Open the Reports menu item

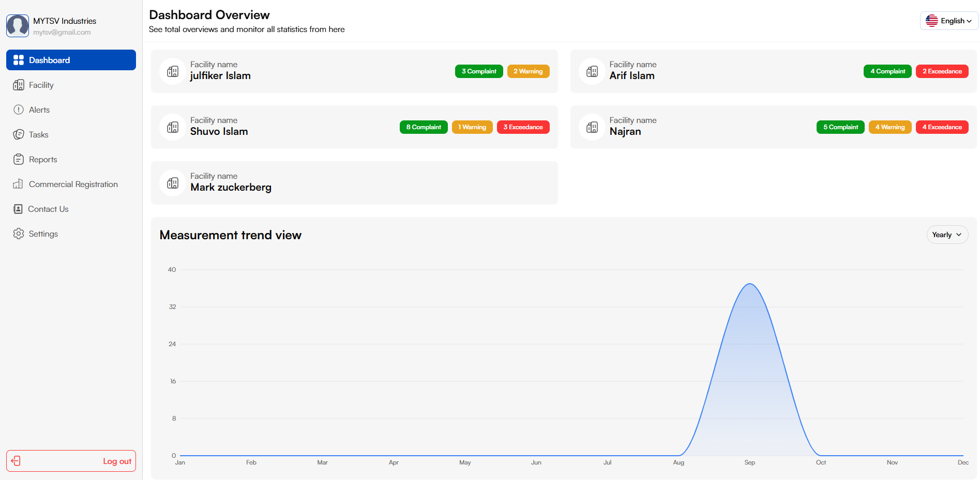coord(71,159)
